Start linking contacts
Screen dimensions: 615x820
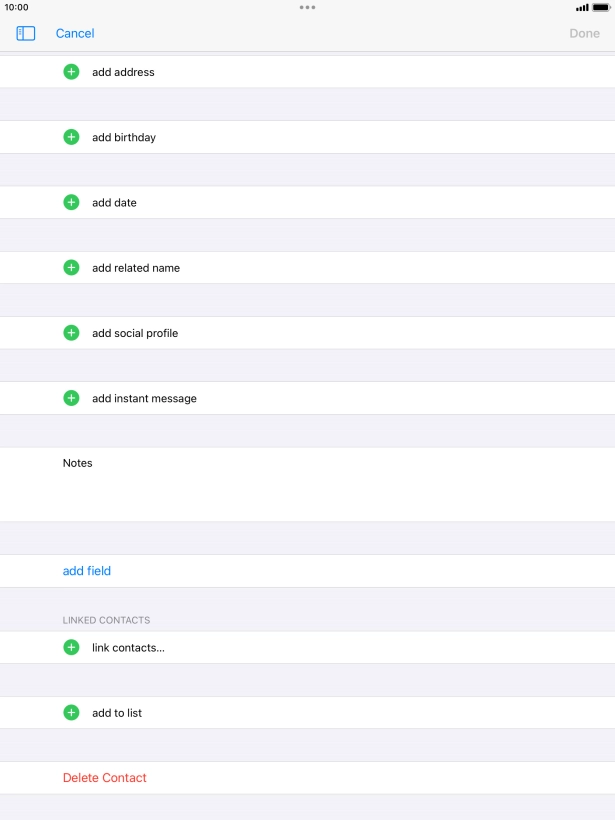[128, 647]
